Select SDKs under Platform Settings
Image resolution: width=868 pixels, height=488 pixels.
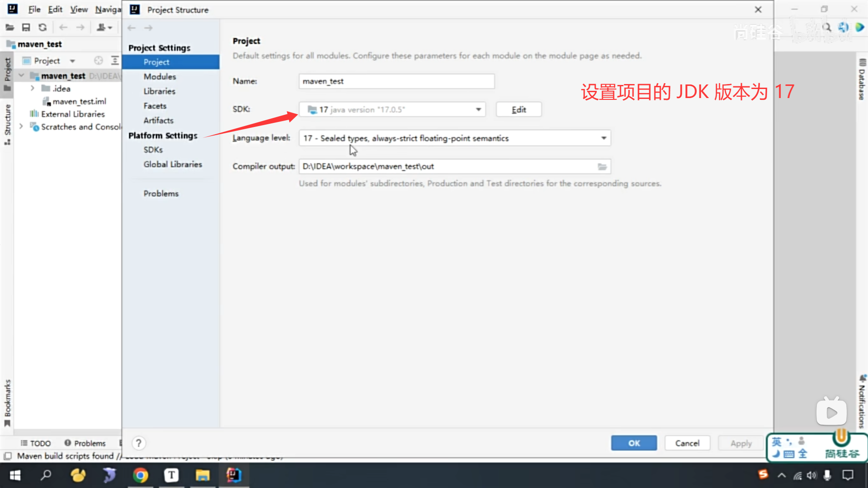[153, 150]
